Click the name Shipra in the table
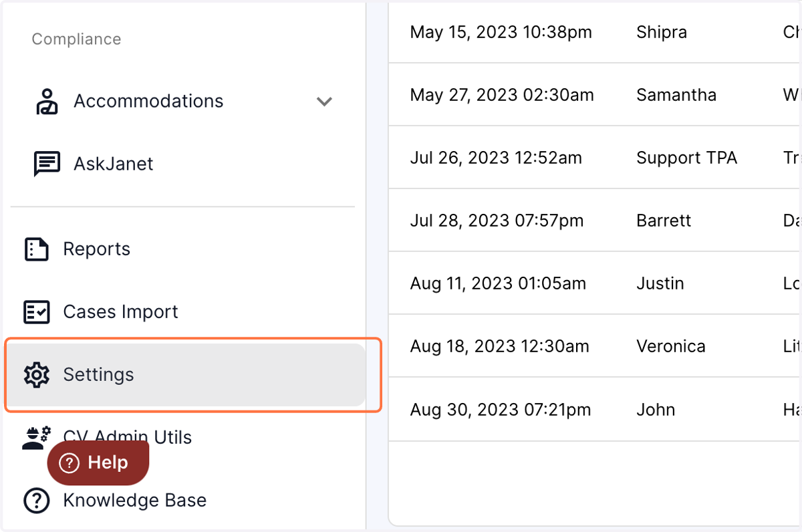802x532 pixels. (662, 32)
